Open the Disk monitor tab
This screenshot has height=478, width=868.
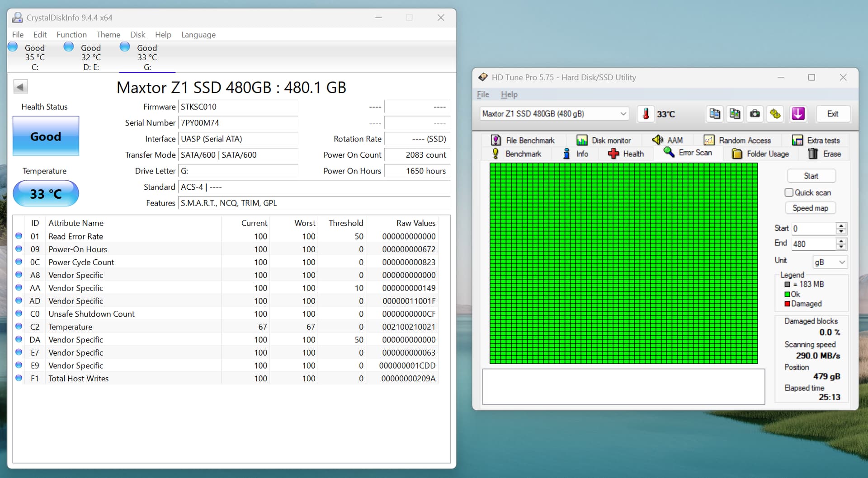point(604,140)
